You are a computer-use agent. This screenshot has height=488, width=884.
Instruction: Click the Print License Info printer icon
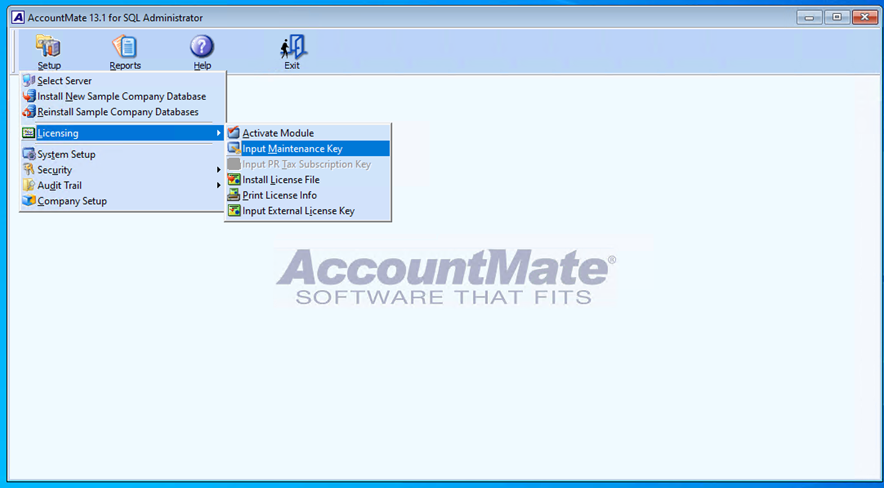tap(234, 195)
